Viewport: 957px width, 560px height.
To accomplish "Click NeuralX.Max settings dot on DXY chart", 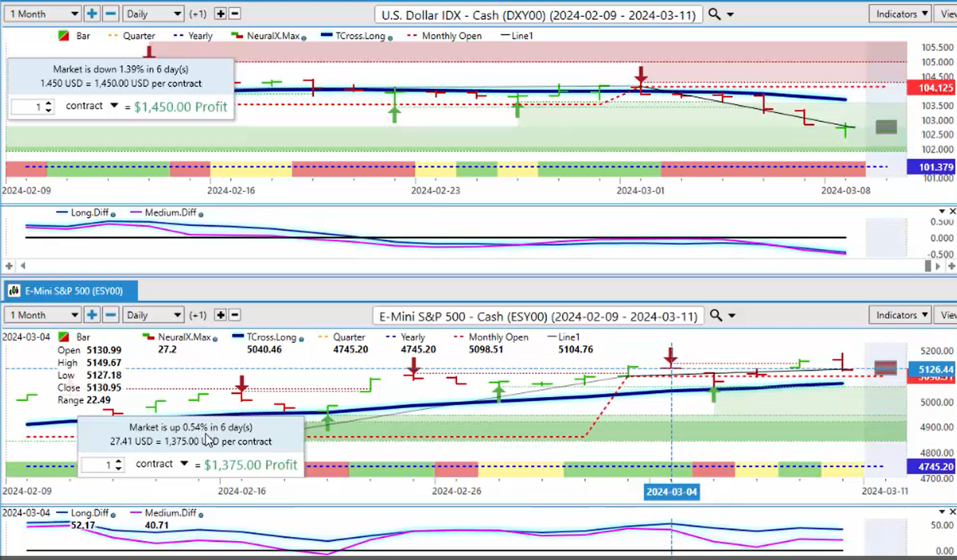I will point(303,38).
